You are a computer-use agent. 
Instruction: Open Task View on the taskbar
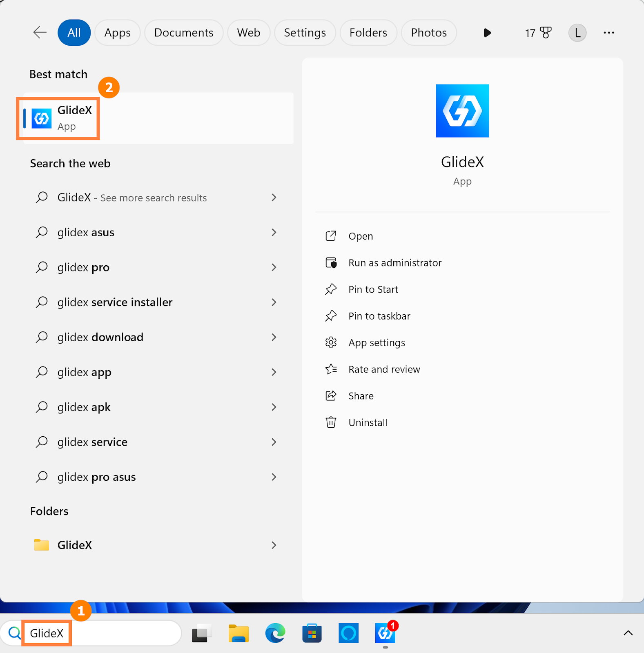[202, 633]
